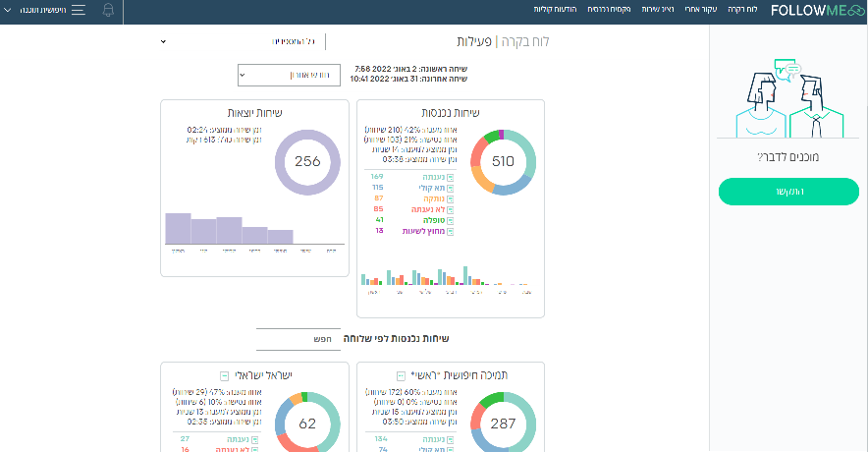Open the time period dropdown
This screenshot has height=452, width=868.
coord(289,75)
